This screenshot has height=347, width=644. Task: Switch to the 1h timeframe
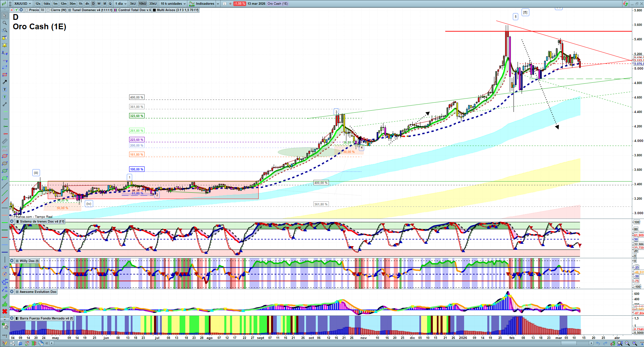[81, 4]
